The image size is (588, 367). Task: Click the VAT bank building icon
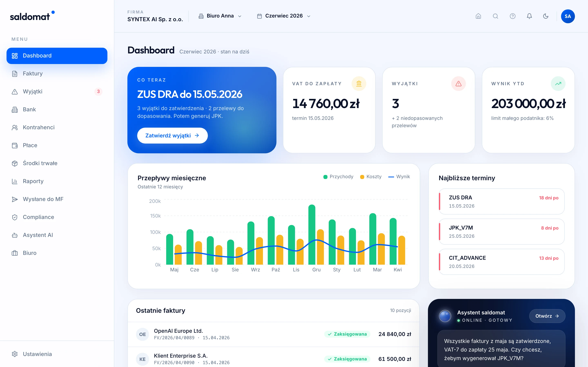tap(359, 84)
